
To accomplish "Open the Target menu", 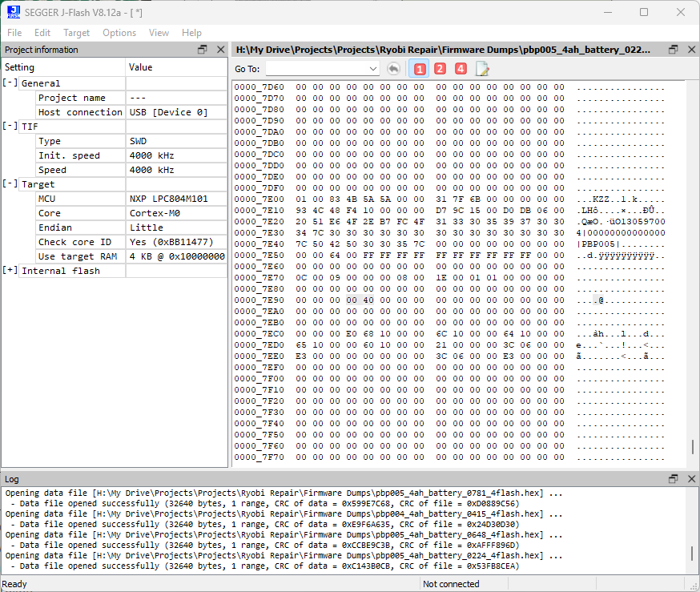I will [77, 33].
